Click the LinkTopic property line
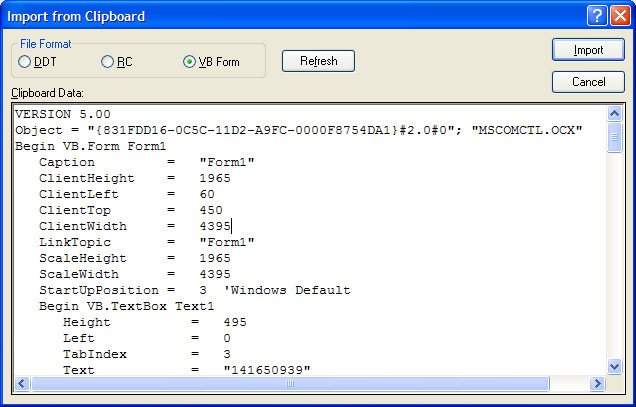This screenshot has width=636, height=407. tap(147, 242)
